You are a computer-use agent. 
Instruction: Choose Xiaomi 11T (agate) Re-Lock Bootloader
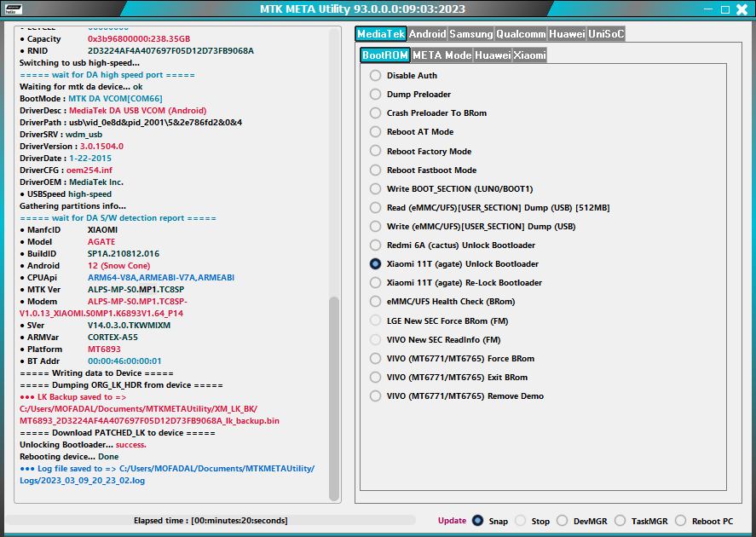click(375, 283)
